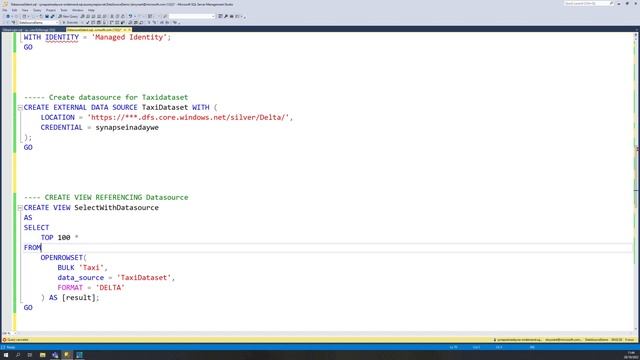The image size is (640, 360).
Task: Click the New Query toolbar button
Action: pos(68,16)
